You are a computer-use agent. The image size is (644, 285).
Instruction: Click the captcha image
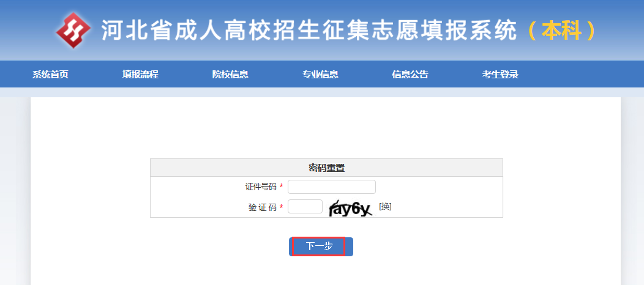point(350,208)
